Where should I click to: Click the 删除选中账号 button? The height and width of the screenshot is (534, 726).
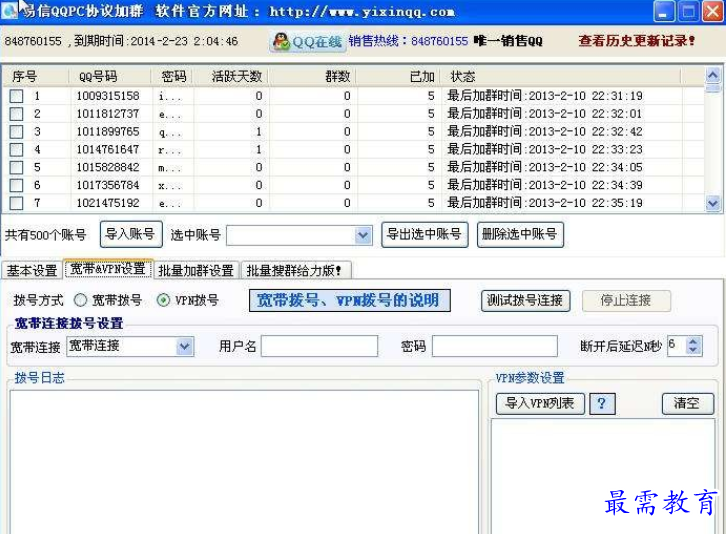520,234
